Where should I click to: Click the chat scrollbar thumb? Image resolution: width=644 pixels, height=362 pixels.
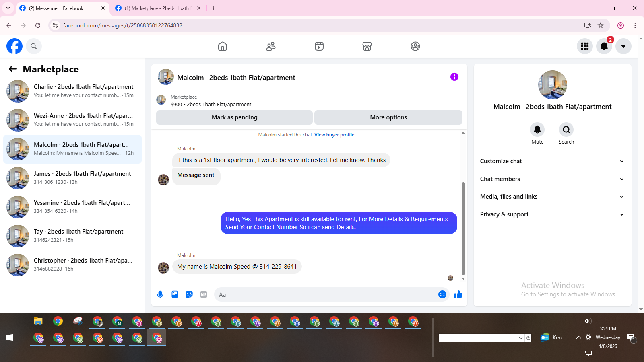tap(463, 228)
